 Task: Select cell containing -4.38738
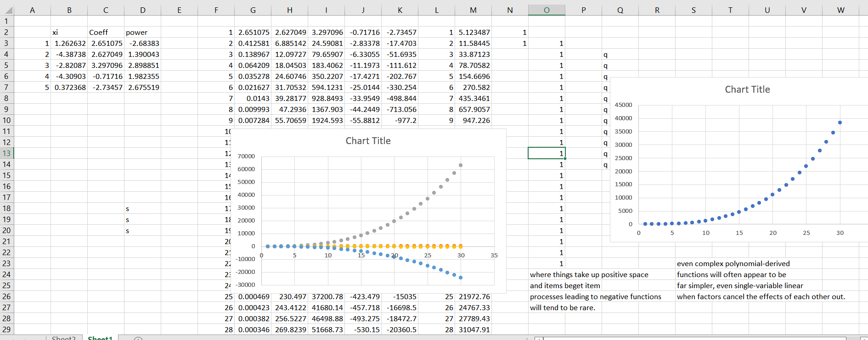click(x=69, y=54)
